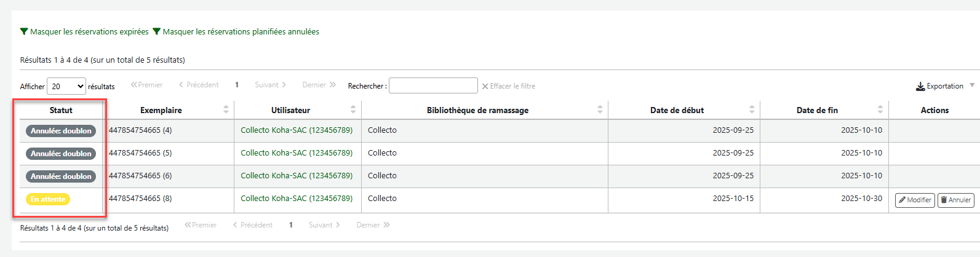The image size is (980, 257).
Task: Sort by Bibliothèque de ramassage column arrows
Action: (x=600, y=109)
